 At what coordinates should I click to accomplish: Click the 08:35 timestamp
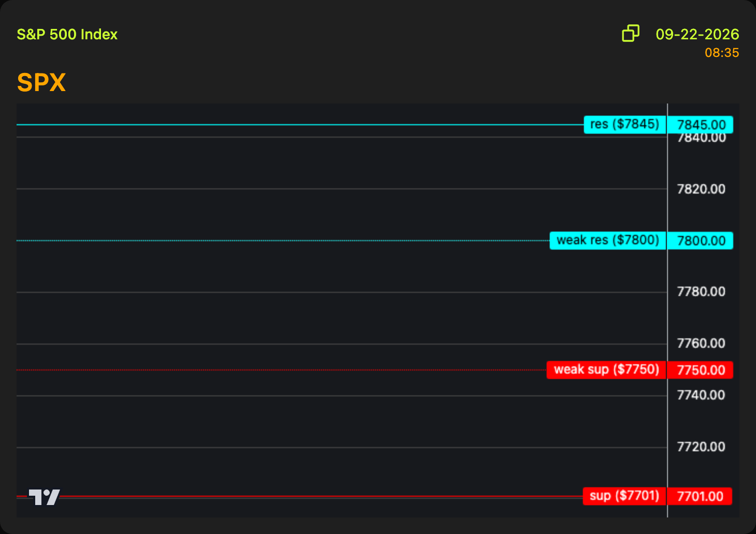point(722,53)
